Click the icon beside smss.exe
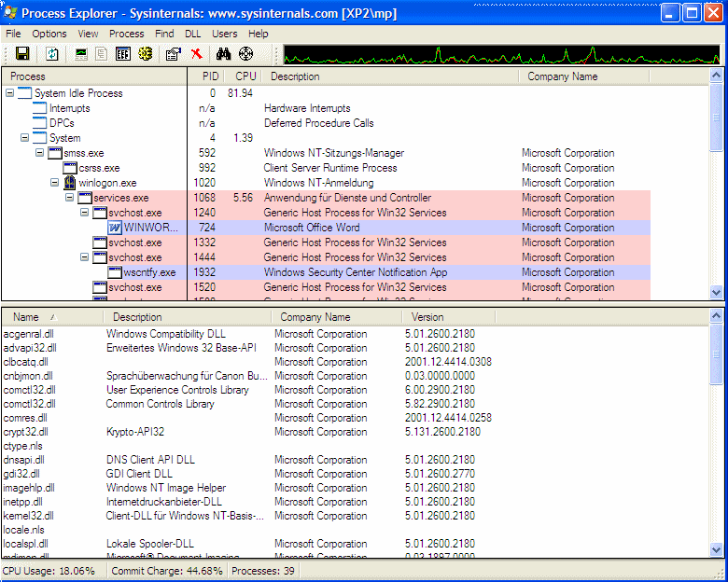The height and width of the screenshot is (582, 728). coord(55,153)
